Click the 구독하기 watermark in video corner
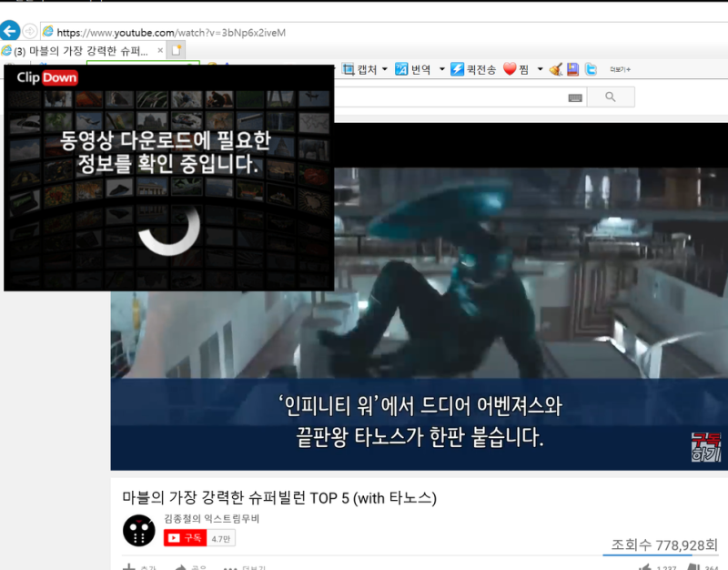The height and width of the screenshot is (570, 728). click(x=706, y=446)
